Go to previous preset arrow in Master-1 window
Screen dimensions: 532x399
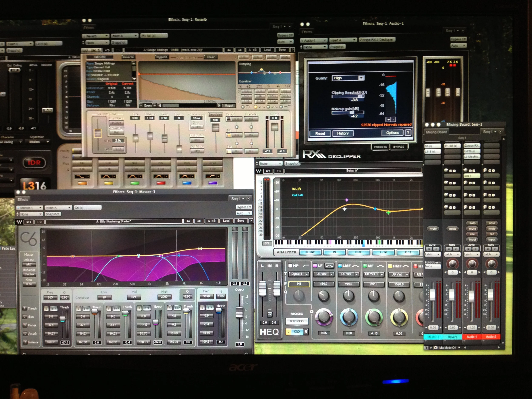click(188, 221)
